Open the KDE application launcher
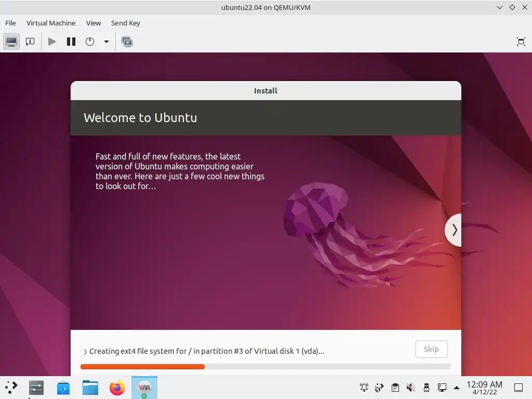Viewport: 532px width, 399px height. coord(11,388)
